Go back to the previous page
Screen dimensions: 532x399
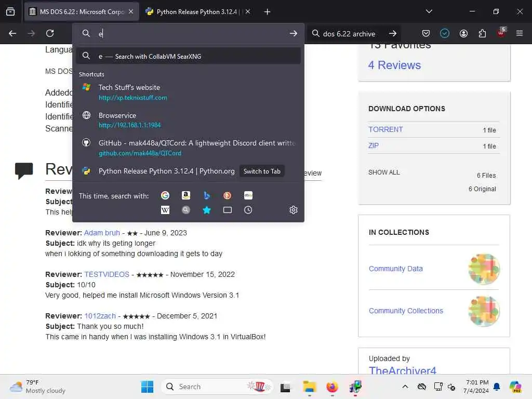point(12,33)
